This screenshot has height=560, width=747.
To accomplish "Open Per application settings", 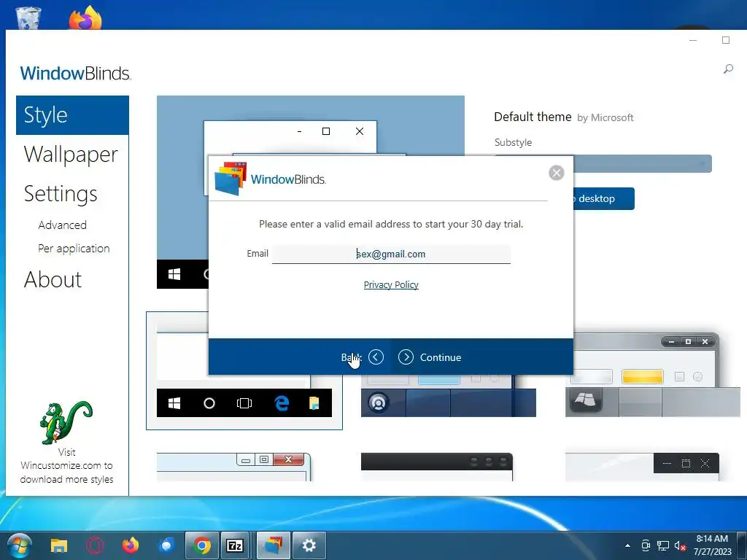I will (x=74, y=249).
